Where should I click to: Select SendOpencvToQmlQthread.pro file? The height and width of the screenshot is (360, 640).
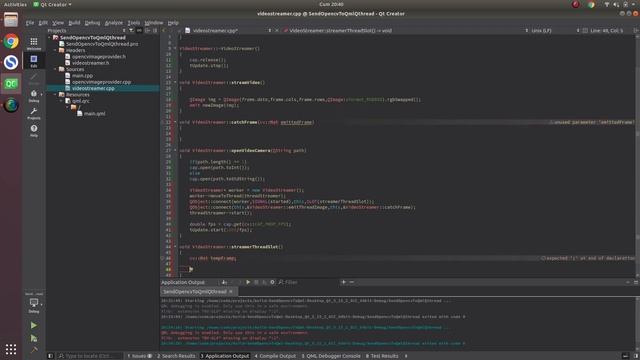pos(102,44)
